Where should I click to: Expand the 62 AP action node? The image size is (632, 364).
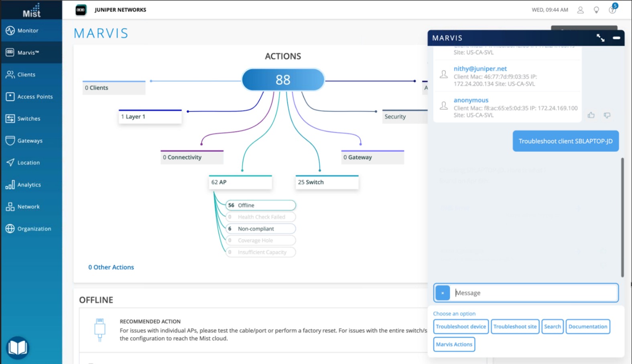(x=240, y=182)
